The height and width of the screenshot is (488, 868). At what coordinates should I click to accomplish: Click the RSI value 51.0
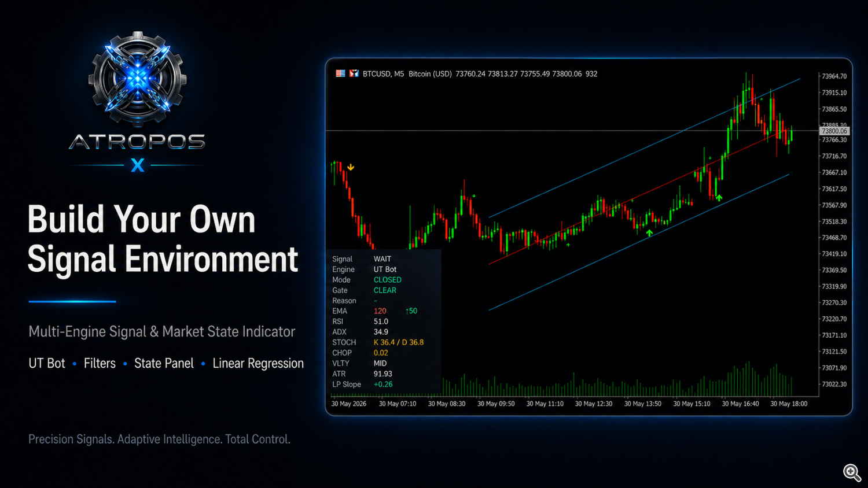[x=381, y=321]
